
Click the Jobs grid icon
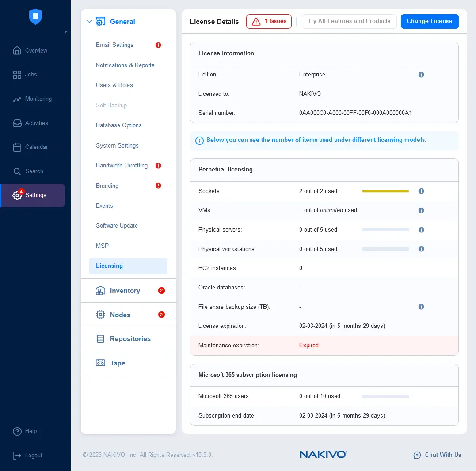pos(17,75)
